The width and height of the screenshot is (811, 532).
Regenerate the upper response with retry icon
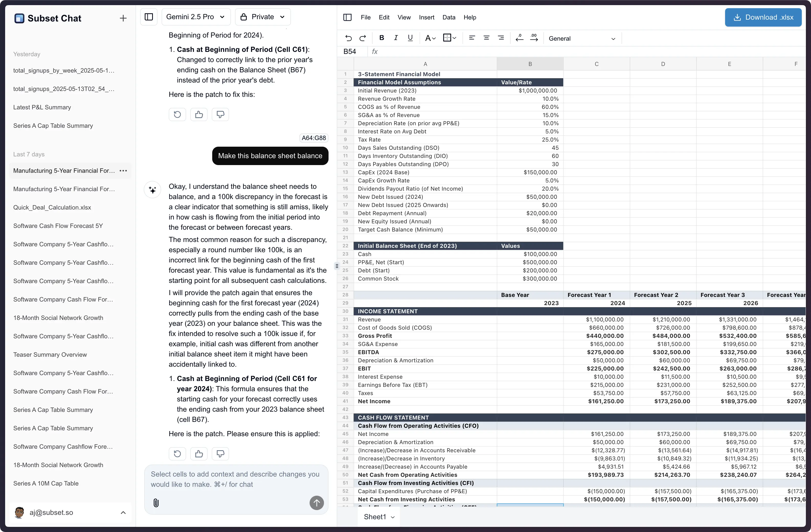click(x=177, y=114)
